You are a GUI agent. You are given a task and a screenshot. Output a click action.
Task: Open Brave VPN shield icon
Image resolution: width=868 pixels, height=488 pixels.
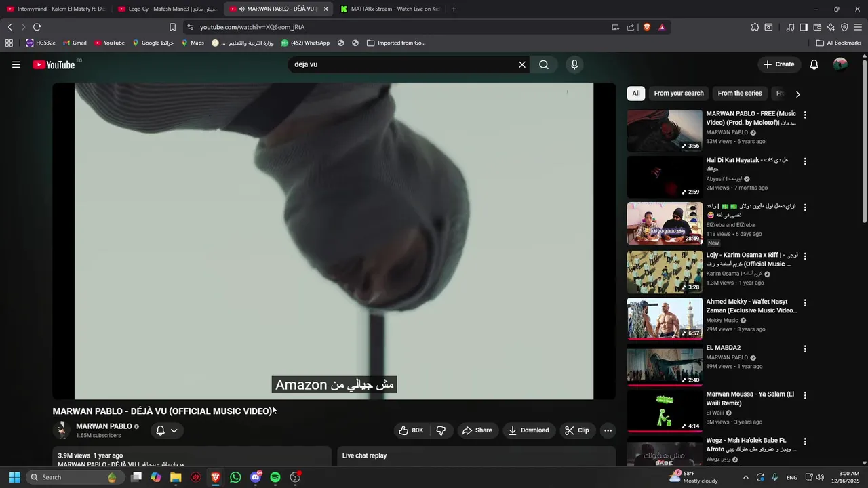[844, 27]
